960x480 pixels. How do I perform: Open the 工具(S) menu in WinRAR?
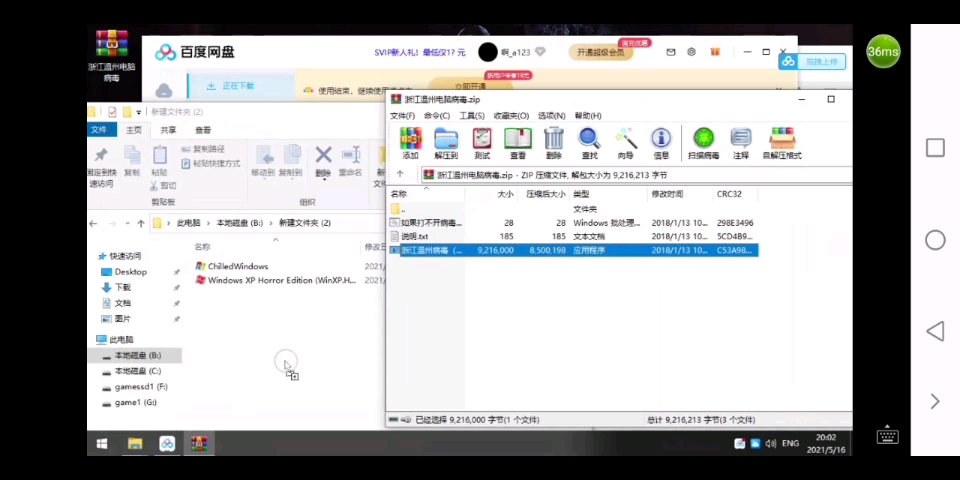[x=472, y=116]
